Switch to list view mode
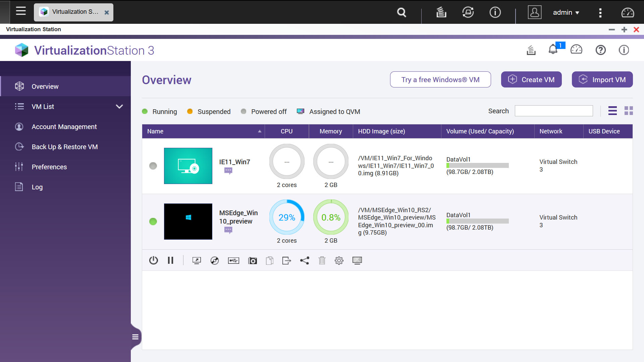 click(612, 111)
